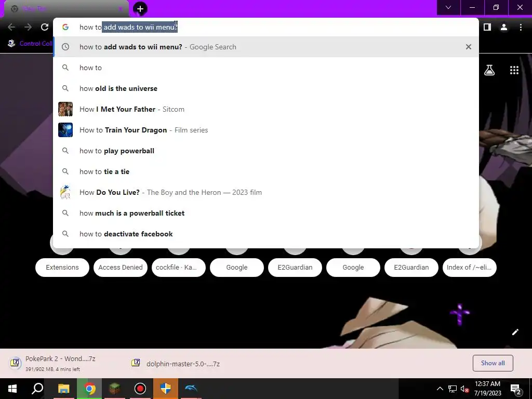The height and width of the screenshot is (399, 532).
Task: Open the notification center icon
Action: tap(515, 389)
